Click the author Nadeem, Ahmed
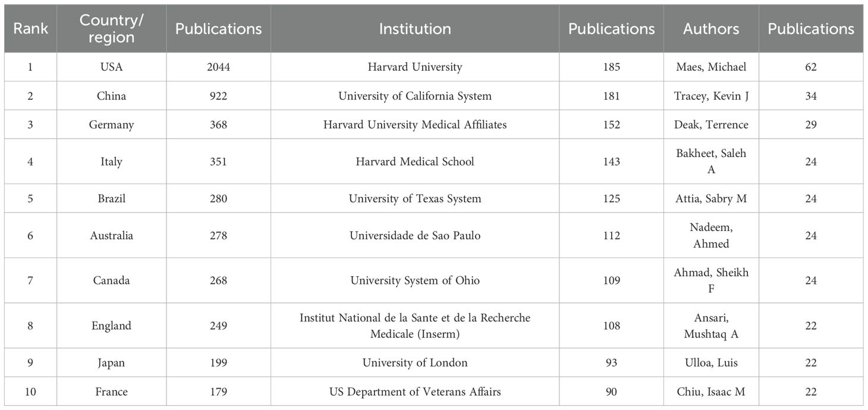This screenshot has width=868, height=410. pos(711,235)
